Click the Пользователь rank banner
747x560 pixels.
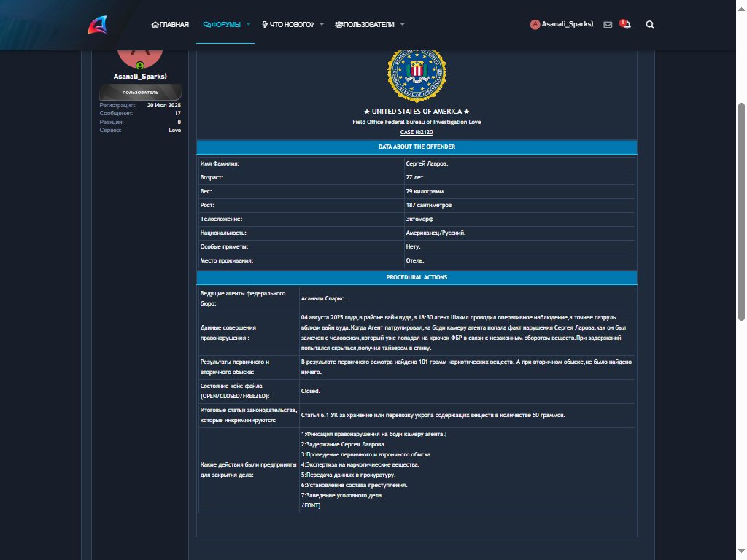click(140, 93)
